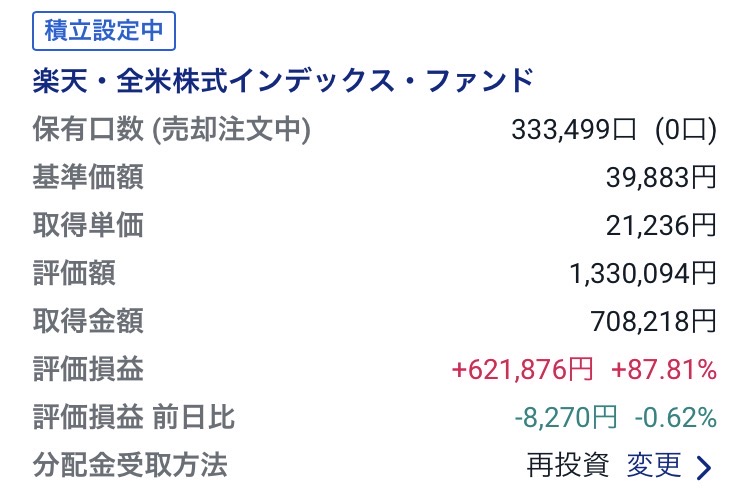Click the green -8,270円 daily change
The image size is (750, 490).
566,417
